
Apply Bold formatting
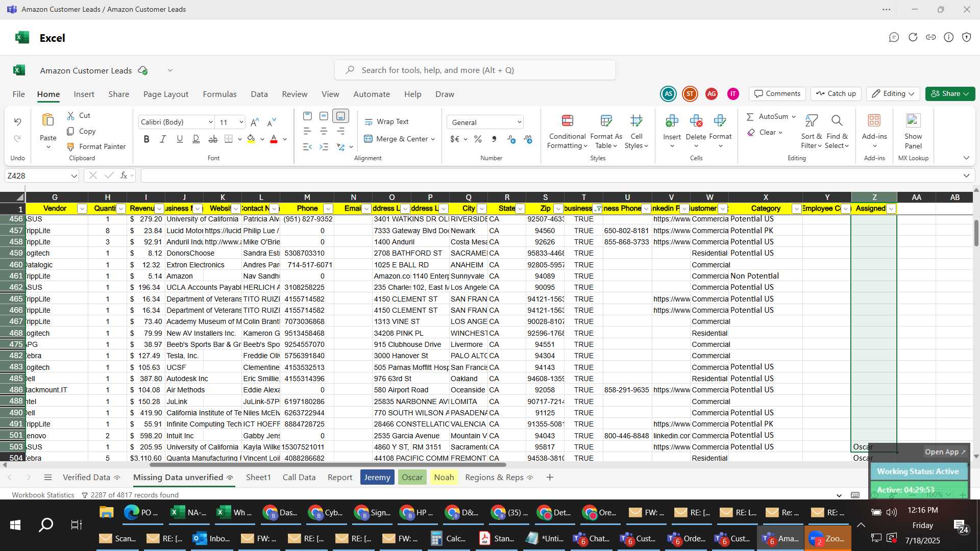(146, 139)
